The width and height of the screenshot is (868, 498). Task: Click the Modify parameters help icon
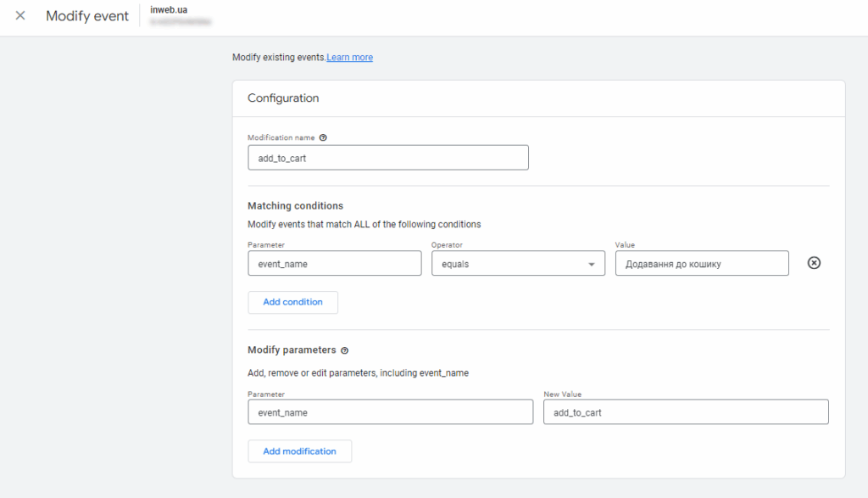[344, 350]
